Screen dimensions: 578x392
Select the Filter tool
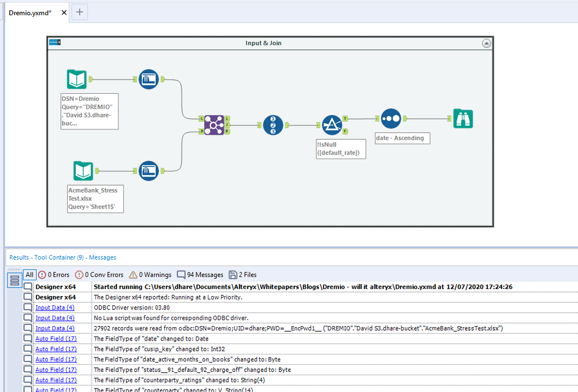point(332,125)
